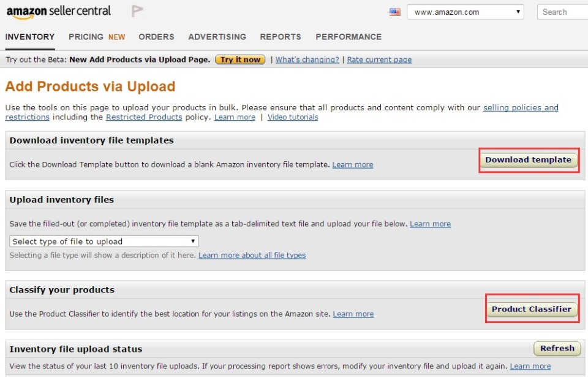Viewport: 588px width, 377px height.
Task: Go to the Orders menu
Action: click(156, 37)
